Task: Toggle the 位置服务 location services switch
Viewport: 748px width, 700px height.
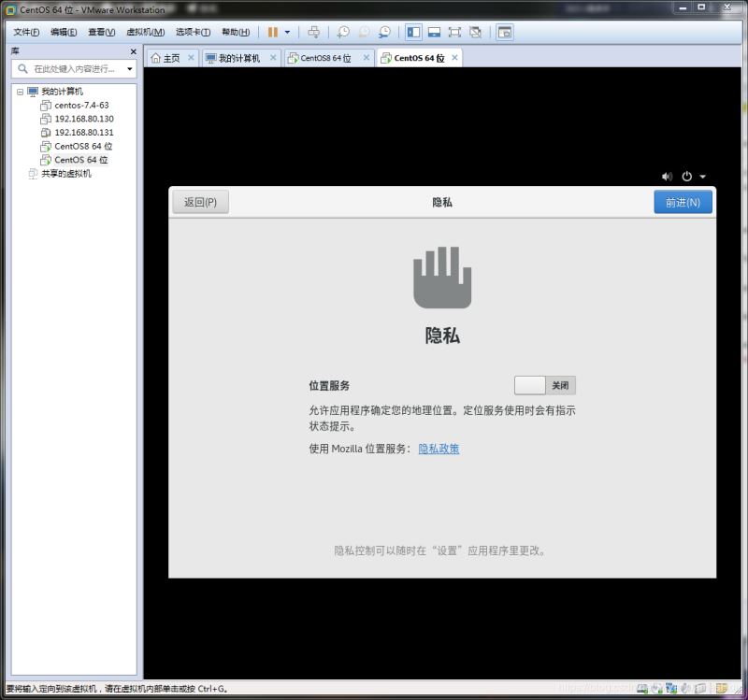Action: pos(544,385)
